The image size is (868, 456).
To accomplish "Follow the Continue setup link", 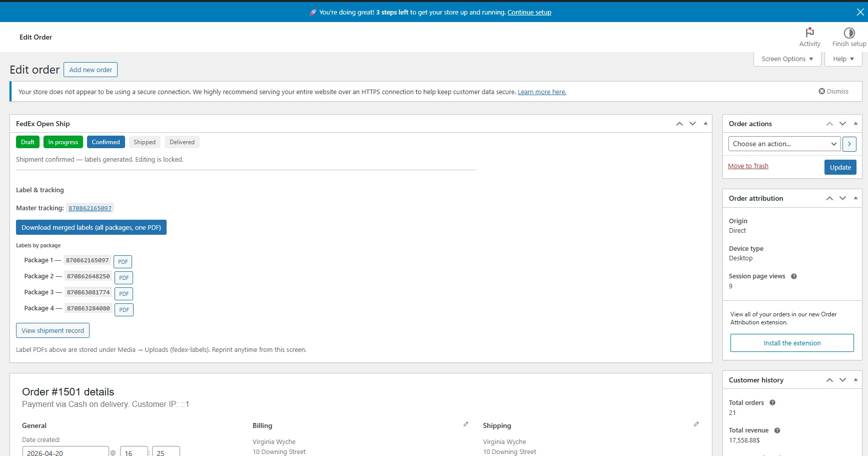I will tap(529, 13).
